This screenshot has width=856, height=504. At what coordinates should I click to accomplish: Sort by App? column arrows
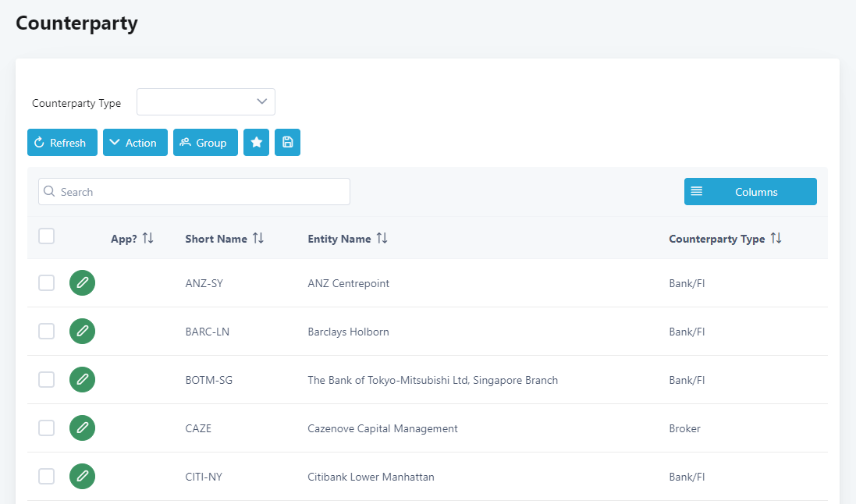pos(148,238)
